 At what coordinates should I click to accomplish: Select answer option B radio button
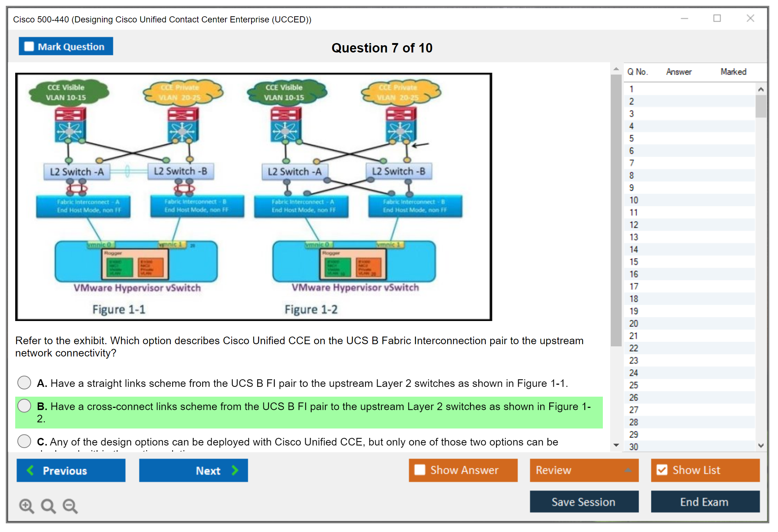tap(24, 406)
